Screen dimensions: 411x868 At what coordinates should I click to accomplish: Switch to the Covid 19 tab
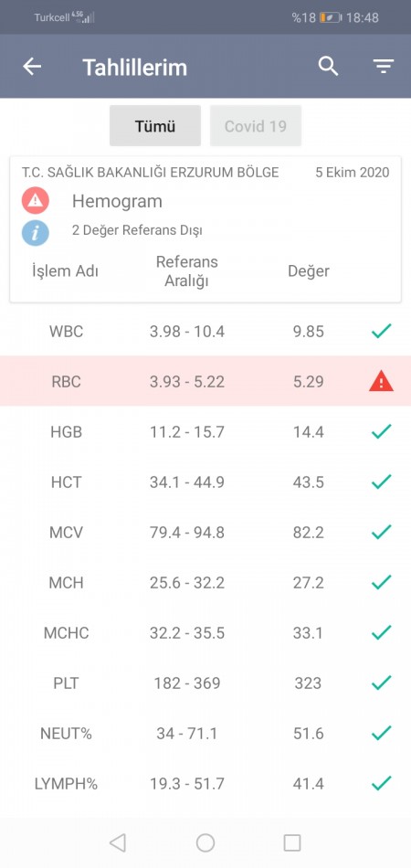[256, 126]
